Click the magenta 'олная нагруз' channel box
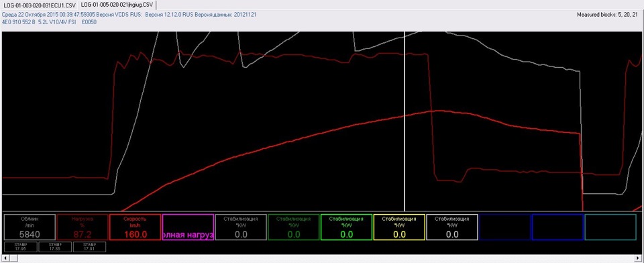Screen dimensions: 644x263 [188, 227]
